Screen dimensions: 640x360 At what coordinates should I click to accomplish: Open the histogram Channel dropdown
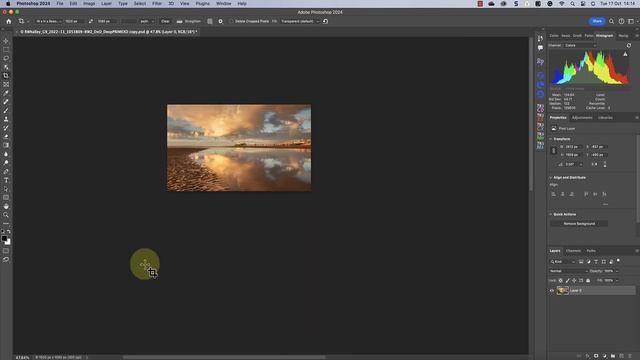point(580,45)
